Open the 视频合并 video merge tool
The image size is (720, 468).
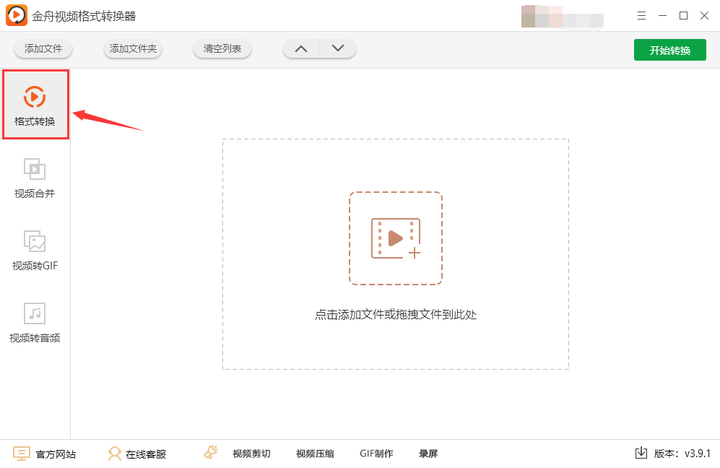35,178
